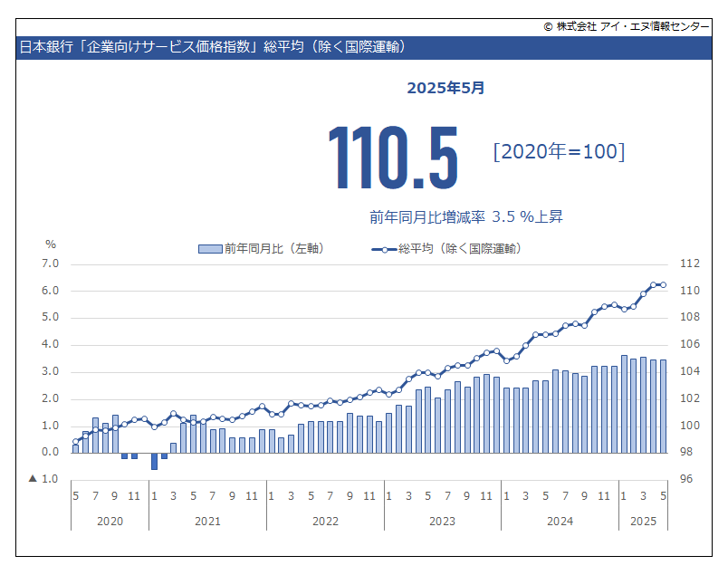Click the negative bar for January 2021
Screen dimensions: 728x575
point(154,461)
